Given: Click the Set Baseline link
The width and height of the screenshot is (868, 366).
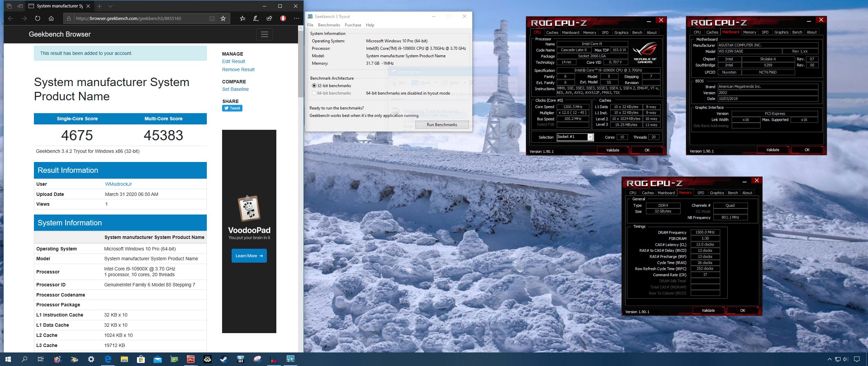Looking at the screenshot, I should [235, 89].
